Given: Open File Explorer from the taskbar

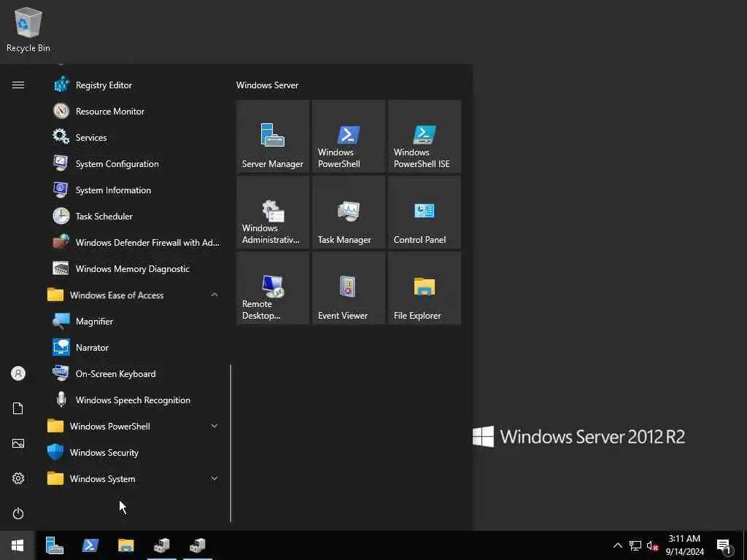Looking at the screenshot, I should coord(126,545).
